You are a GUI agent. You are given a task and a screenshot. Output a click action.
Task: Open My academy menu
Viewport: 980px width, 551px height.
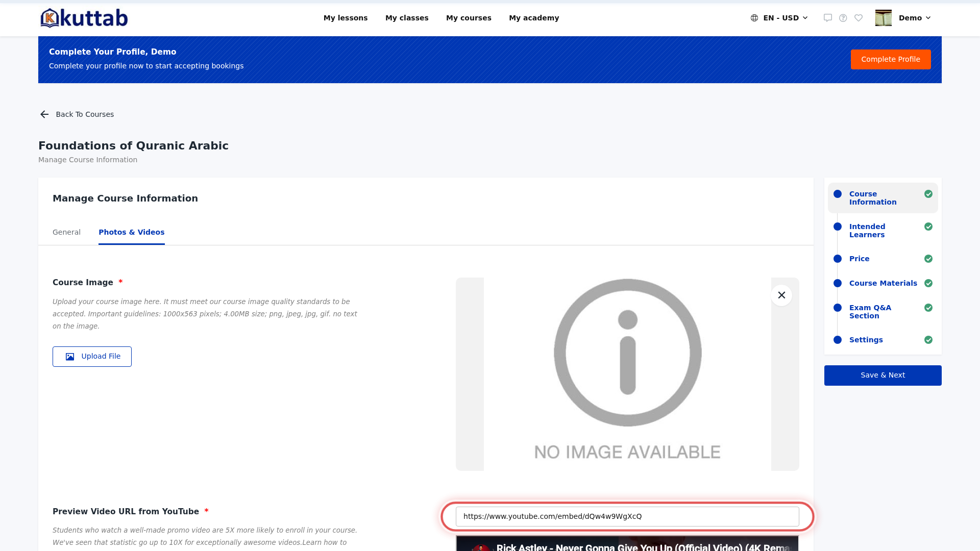(x=534, y=18)
